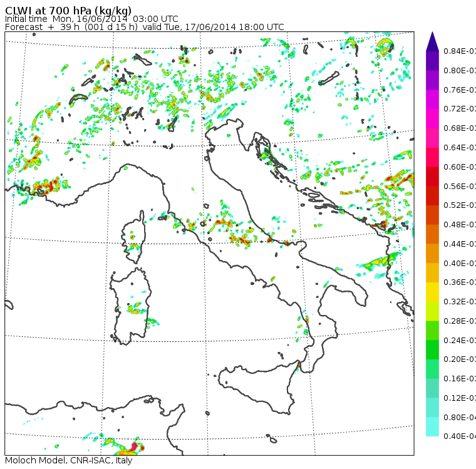This screenshot has height=469, width=476.
Task: Select the orange band between 0.44E-03 and 0.48E-03
Action: tap(432, 234)
